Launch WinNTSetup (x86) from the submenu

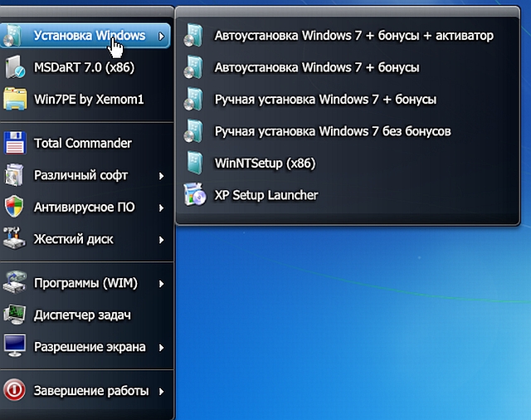tap(265, 163)
